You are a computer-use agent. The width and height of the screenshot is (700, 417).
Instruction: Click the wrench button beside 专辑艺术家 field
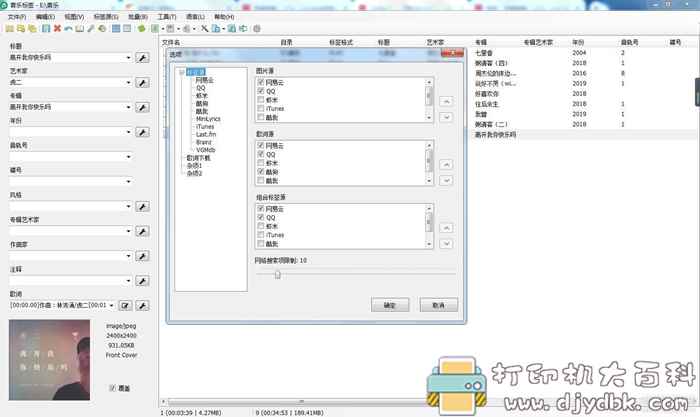[142, 231]
